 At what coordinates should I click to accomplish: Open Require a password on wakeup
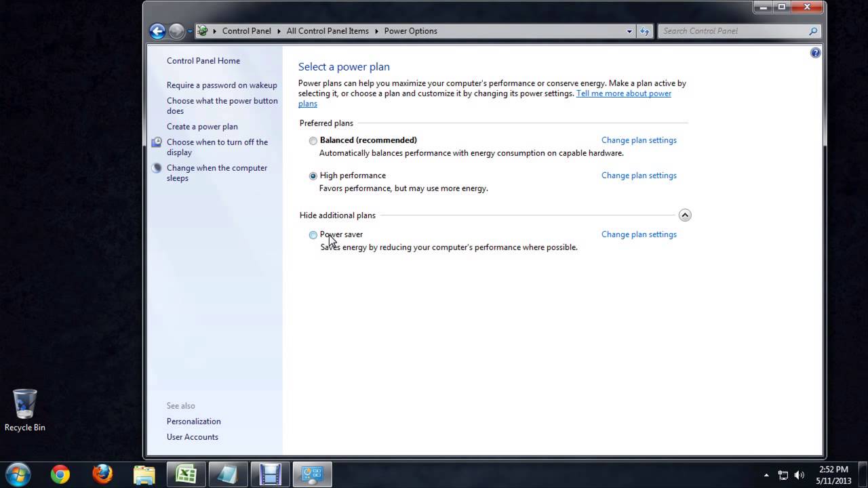222,85
